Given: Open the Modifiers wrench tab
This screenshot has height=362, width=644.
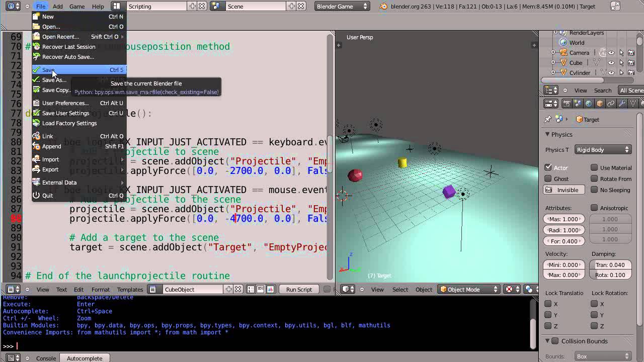Looking at the screenshot, I should [x=622, y=104].
